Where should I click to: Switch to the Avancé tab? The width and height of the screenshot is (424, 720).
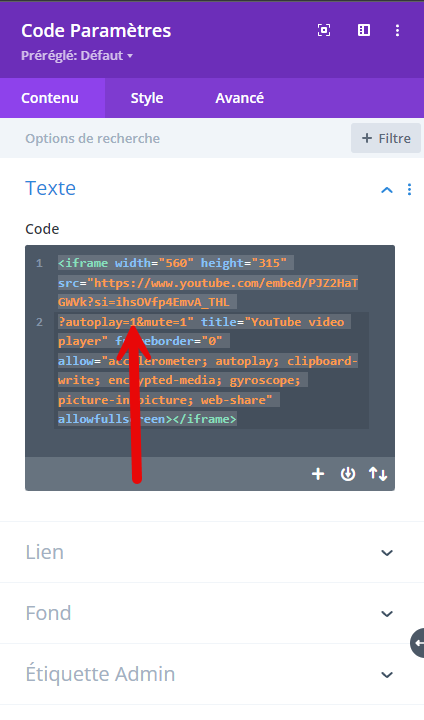point(240,98)
